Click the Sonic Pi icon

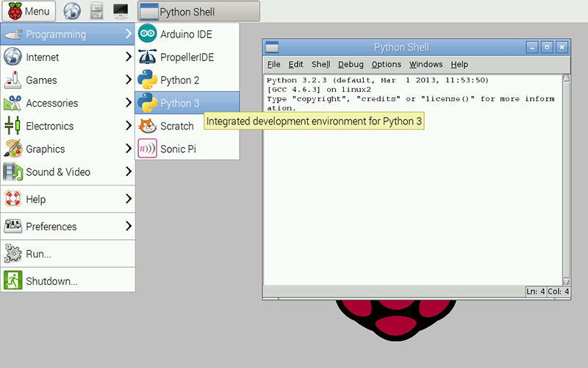coord(148,149)
